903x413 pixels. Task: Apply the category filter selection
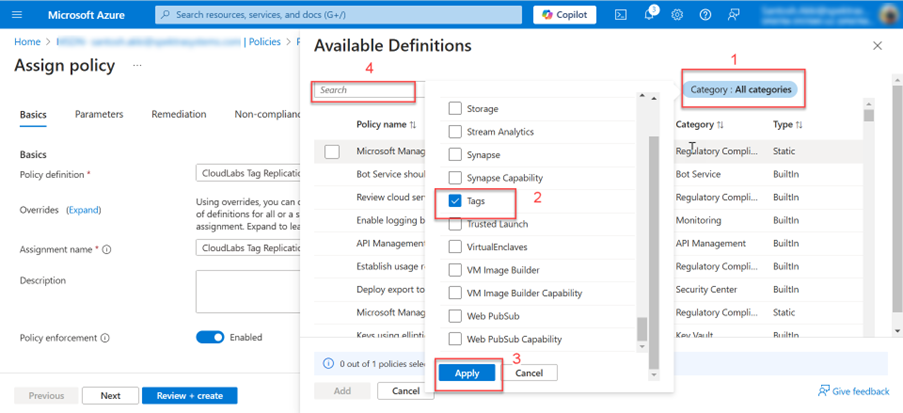tap(467, 373)
